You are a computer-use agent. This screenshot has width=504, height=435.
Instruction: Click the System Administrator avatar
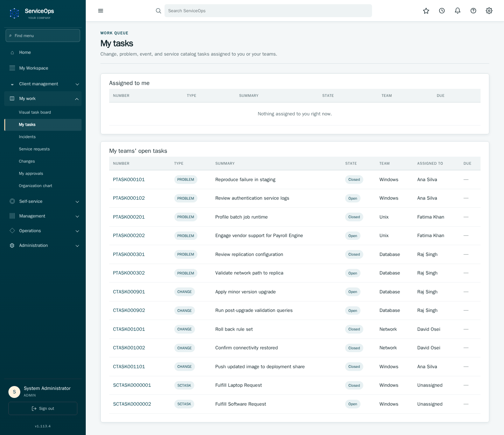click(14, 392)
